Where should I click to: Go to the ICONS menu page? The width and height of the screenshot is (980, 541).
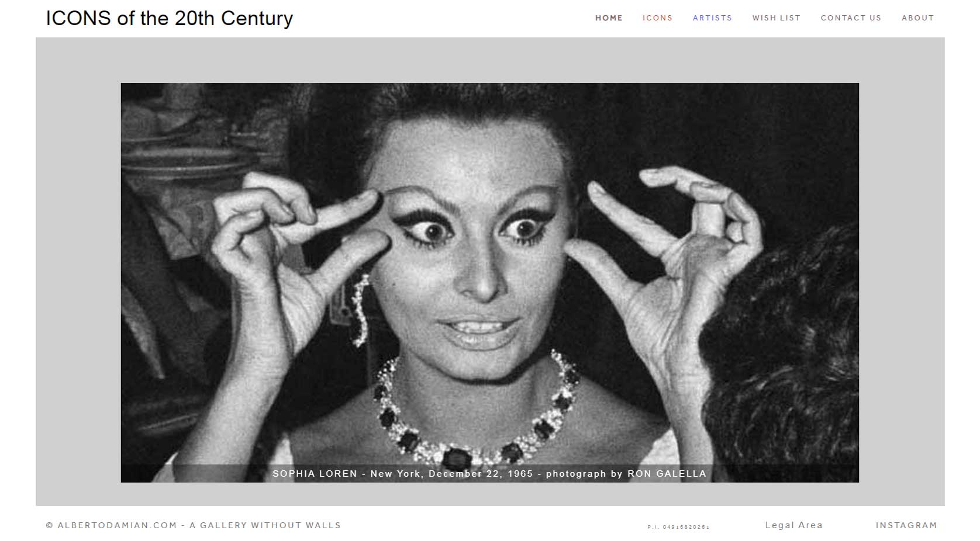tap(657, 18)
